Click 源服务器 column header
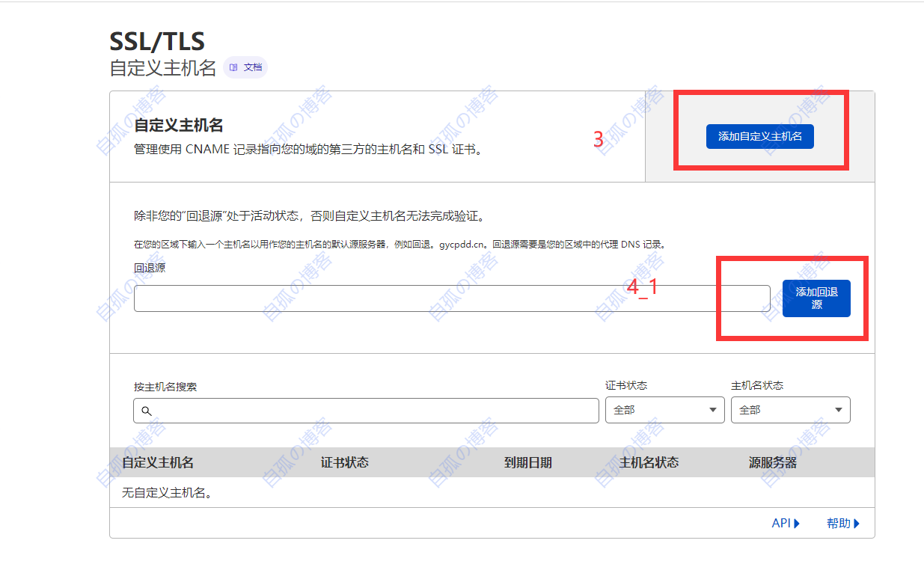Screen dimensions: 924x570 773,462
